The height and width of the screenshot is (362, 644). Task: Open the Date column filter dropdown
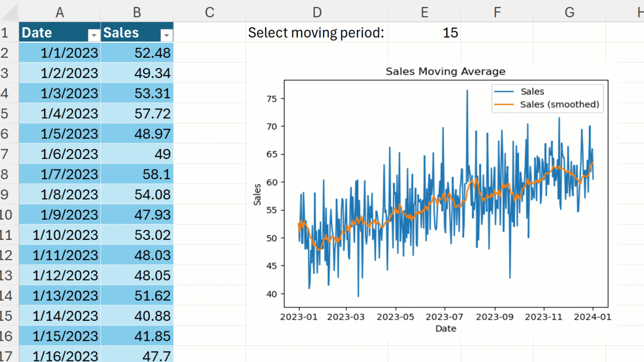93,35
